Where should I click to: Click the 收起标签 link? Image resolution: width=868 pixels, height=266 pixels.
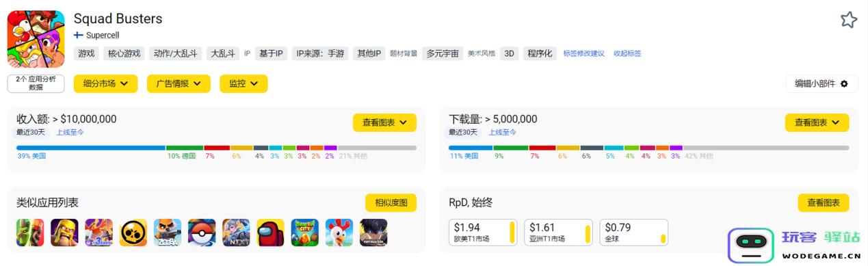[627, 53]
